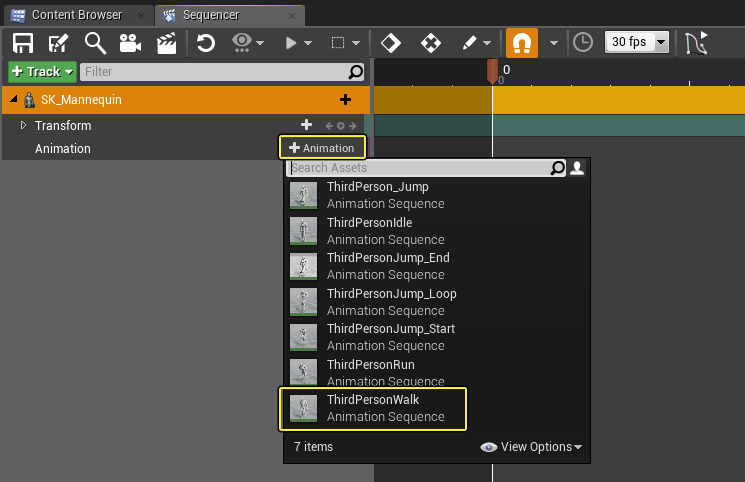Add Transform key with circle icon
The height and width of the screenshot is (482, 745).
click(x=341, y=126)
